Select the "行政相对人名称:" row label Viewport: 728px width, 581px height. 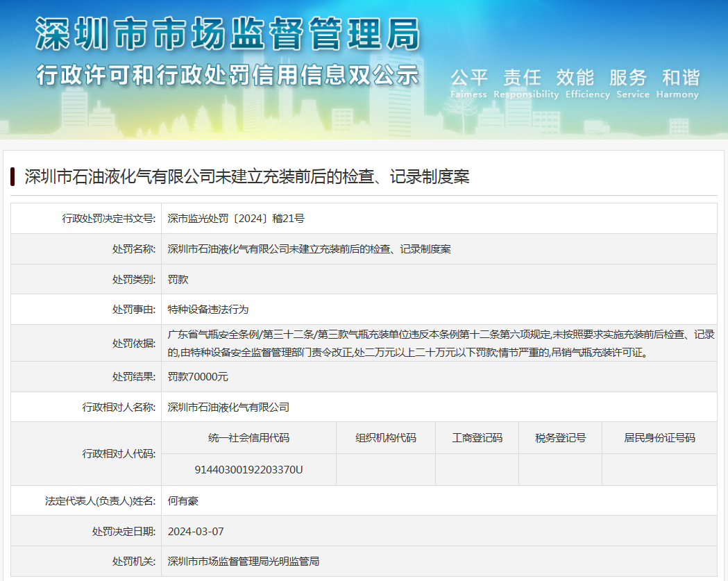click(x=119, y=407)
